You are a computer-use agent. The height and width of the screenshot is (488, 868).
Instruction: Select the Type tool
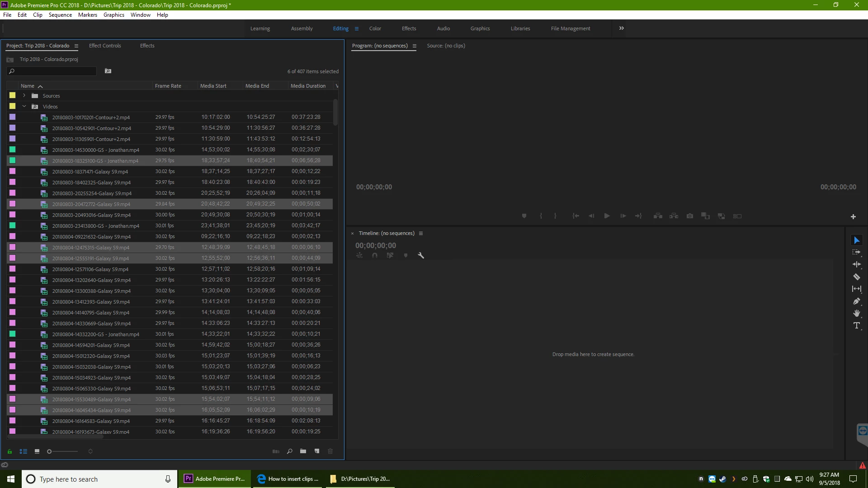click(x=856, y=325)
